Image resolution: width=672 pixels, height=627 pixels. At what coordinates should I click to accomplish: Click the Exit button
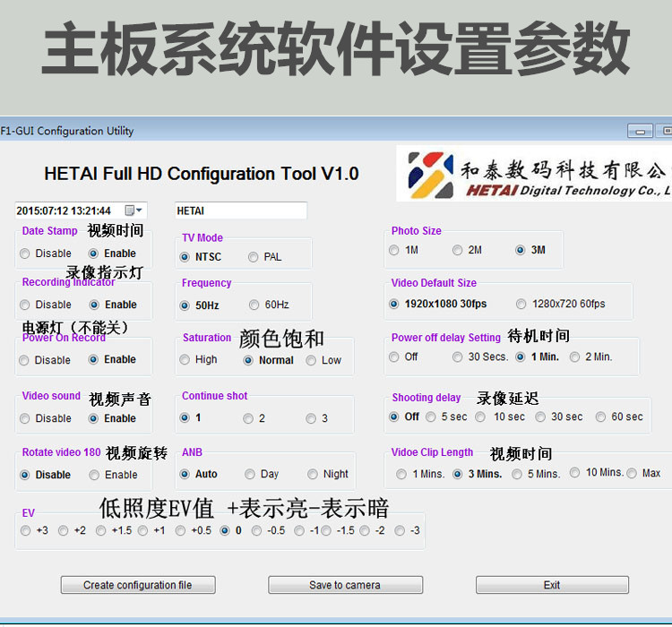tap(552, 585)
